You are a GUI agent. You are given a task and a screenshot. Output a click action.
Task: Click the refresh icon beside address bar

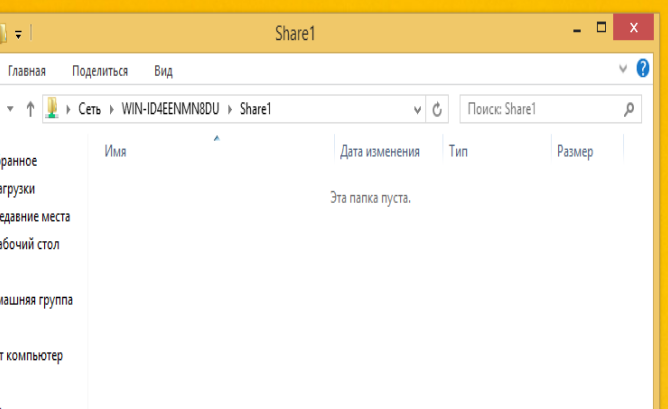[x=437, y=109]
